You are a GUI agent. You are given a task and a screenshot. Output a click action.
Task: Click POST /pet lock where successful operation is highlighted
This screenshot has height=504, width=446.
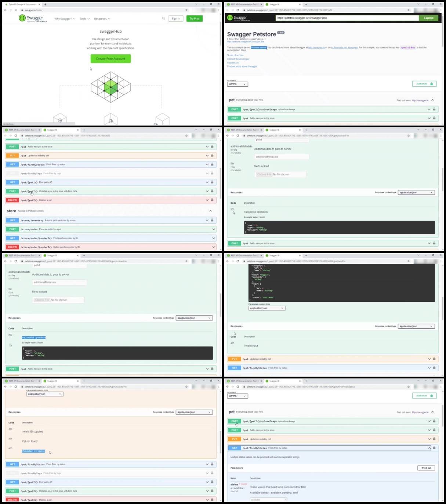tap(212, 369)
